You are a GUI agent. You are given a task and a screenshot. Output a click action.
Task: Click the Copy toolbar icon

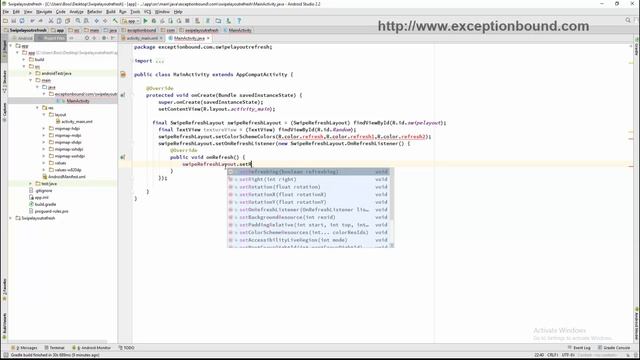click(x=59, y=20)
